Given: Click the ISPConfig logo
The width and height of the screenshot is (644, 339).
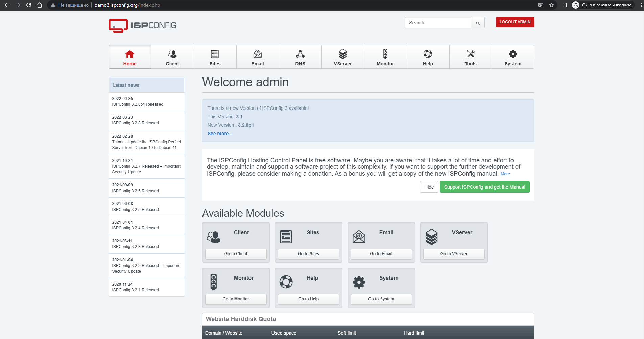Looking at the screenshot, I should click(x=142, y=26).
